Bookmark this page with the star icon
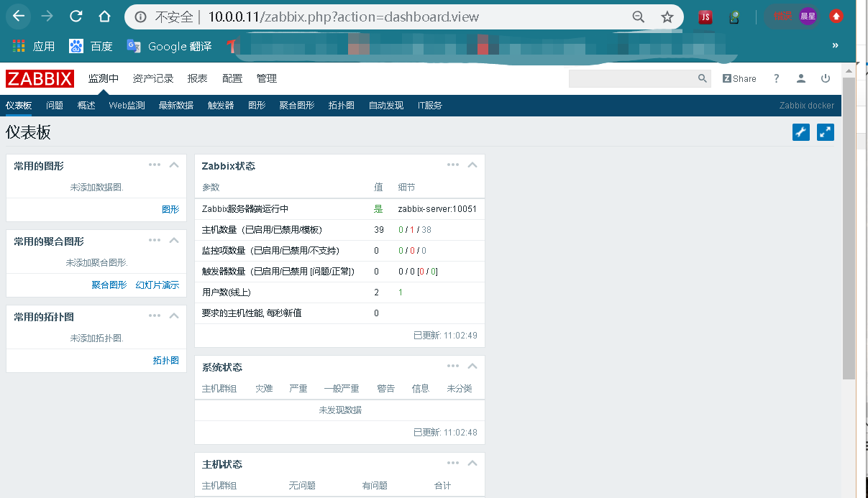The height and width of the screenshot is (498, 868). 667,17
